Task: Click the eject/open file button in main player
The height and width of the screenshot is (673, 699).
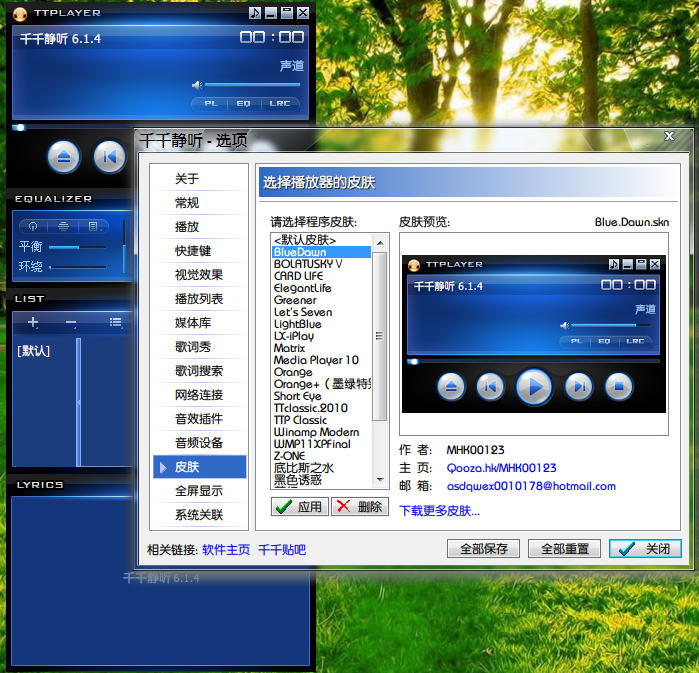Action: (x=64, y=156)
